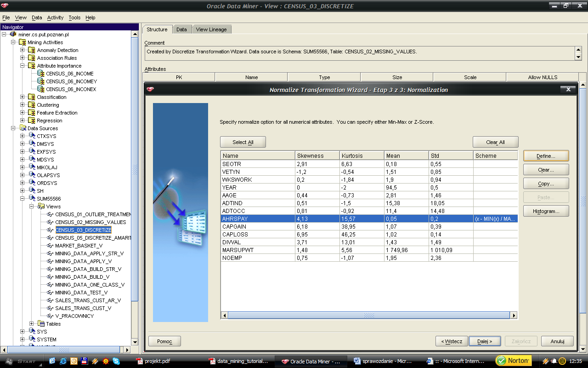The image size is (588, 368).
Task: Click the Tables folder icon
Action: click(x=41, y=324)
